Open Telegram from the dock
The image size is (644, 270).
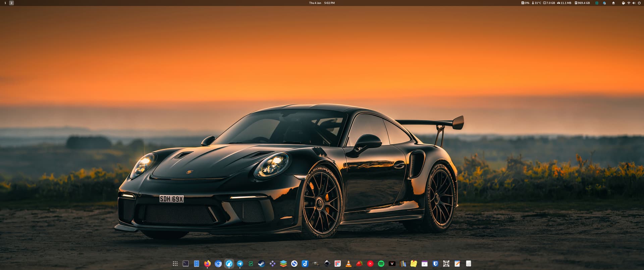click(x=240, y=264)
